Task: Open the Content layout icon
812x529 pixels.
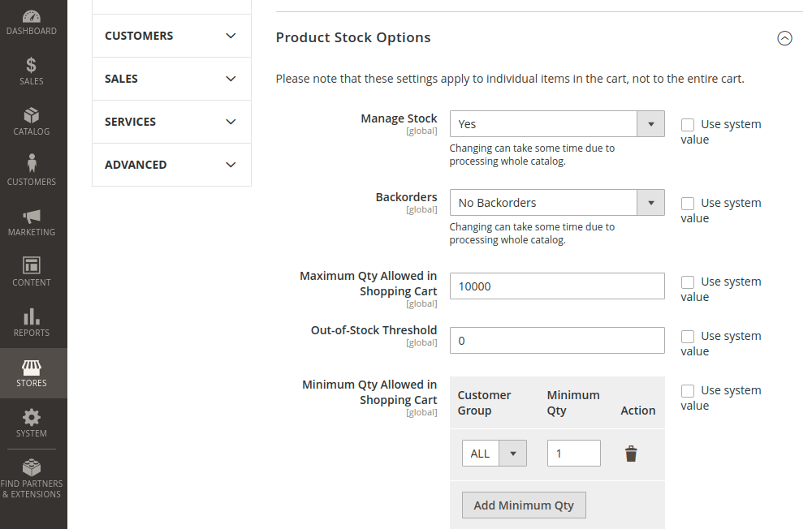Action: [32, 265]
